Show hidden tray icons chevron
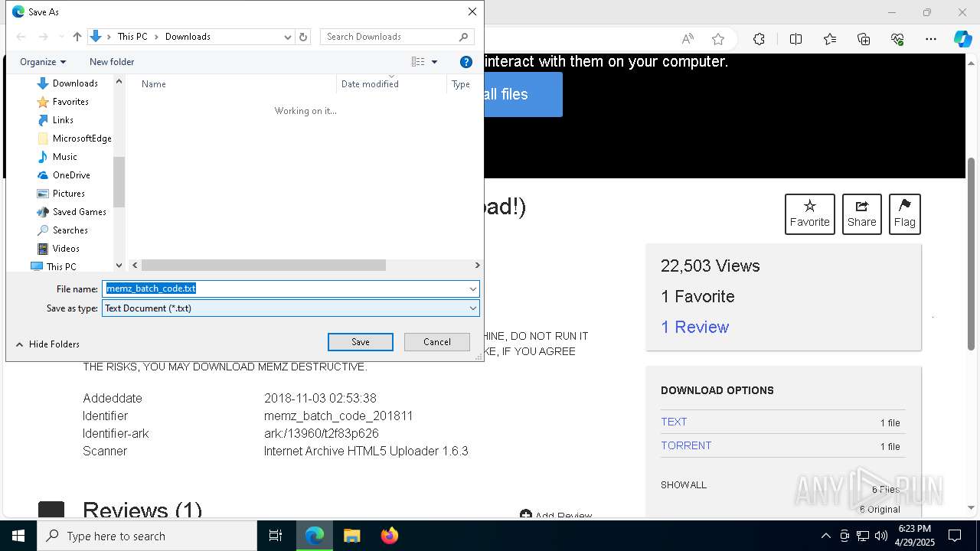This screenshot has height=551, width=980. coord(825,536)
